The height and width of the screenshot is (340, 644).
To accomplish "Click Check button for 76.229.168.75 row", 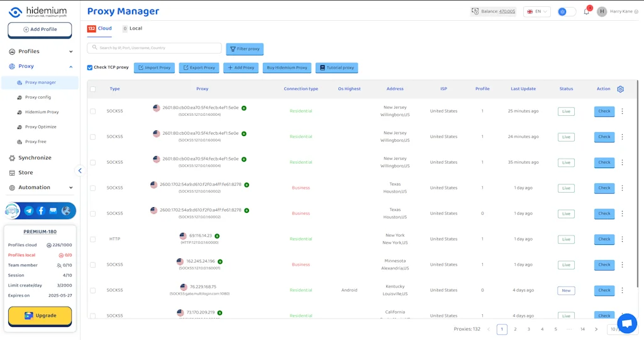I will [x=604, y=290].
